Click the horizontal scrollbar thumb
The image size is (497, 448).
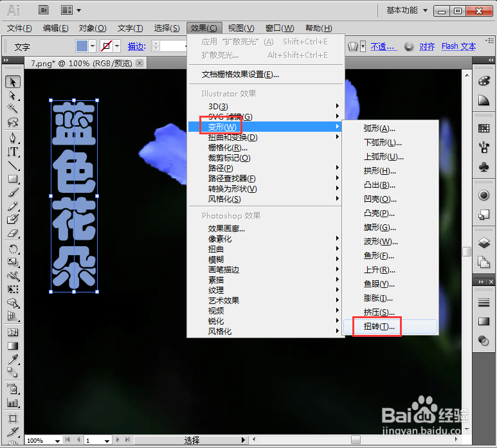tap(356, 440)
